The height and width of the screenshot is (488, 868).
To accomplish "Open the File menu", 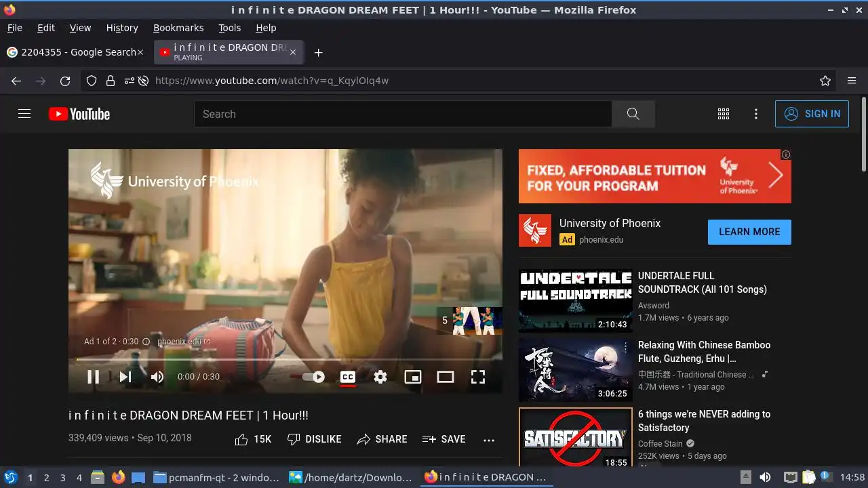I will [14, 28].
